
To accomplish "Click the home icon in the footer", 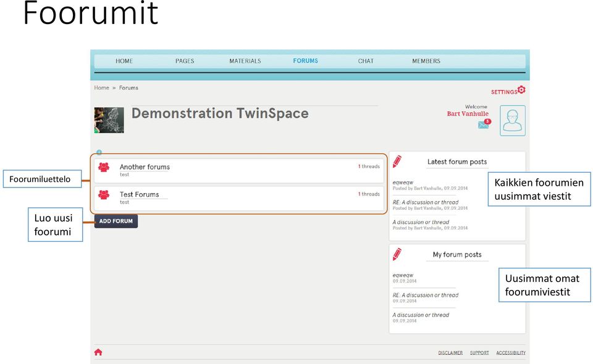I will [98, 352].
